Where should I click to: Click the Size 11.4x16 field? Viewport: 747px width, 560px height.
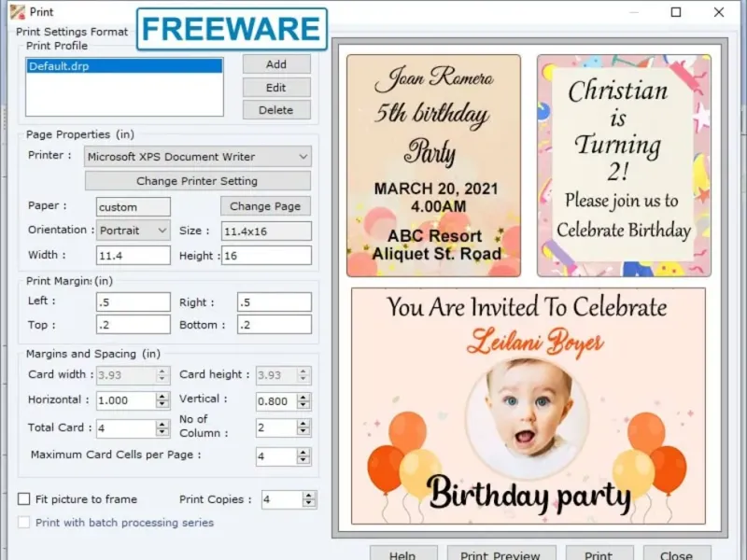pos(266,231)
